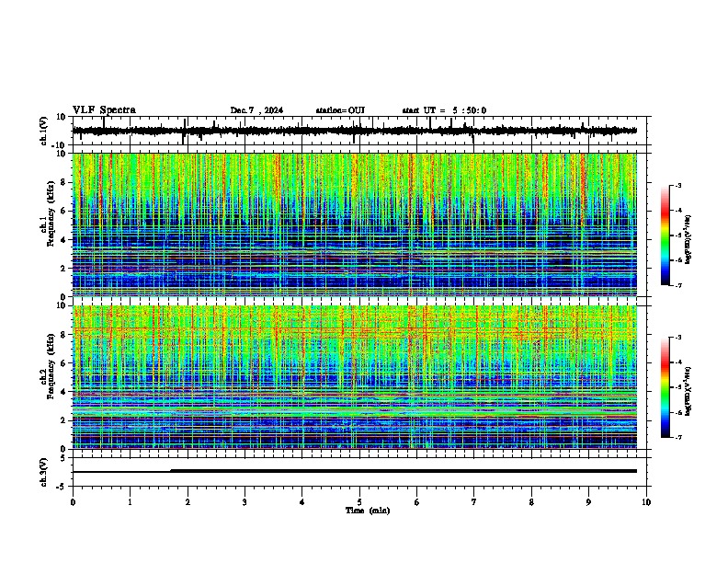Viewport: 728px width, 563px height.
Task: Click the ch.1 waveform trace plot
Action: click(355, 131)
